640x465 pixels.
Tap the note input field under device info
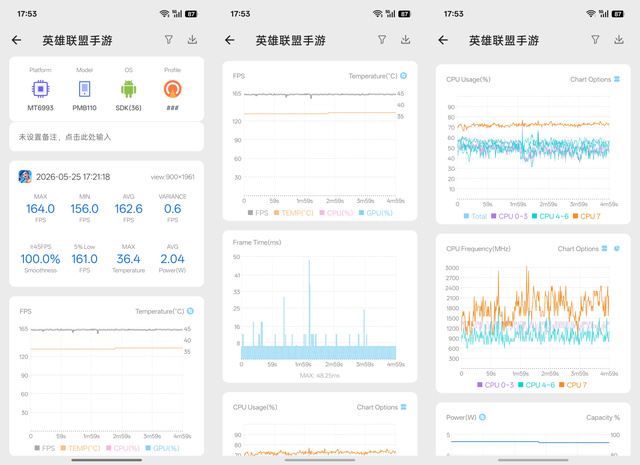(x=107, y=137)
